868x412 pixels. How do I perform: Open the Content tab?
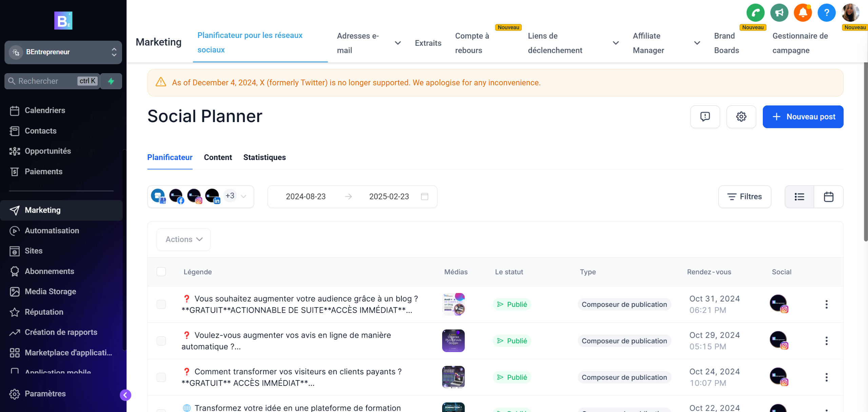tap(218, 157)
